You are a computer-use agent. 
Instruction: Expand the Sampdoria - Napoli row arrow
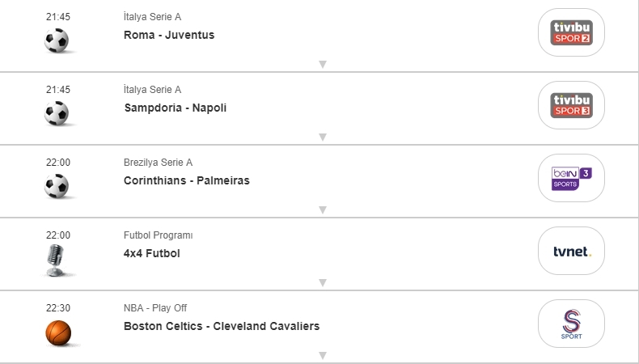point(322,138)
